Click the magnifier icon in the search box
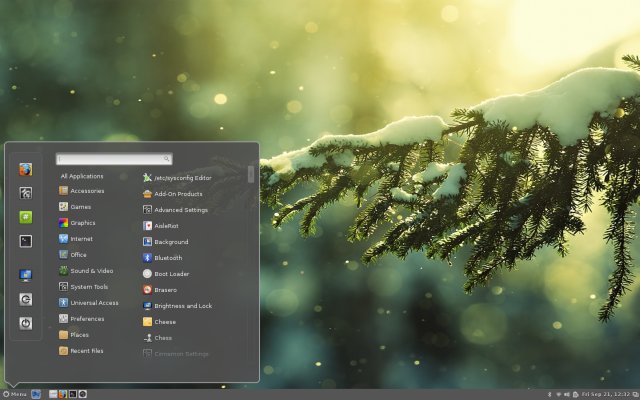 pos(167,159)
